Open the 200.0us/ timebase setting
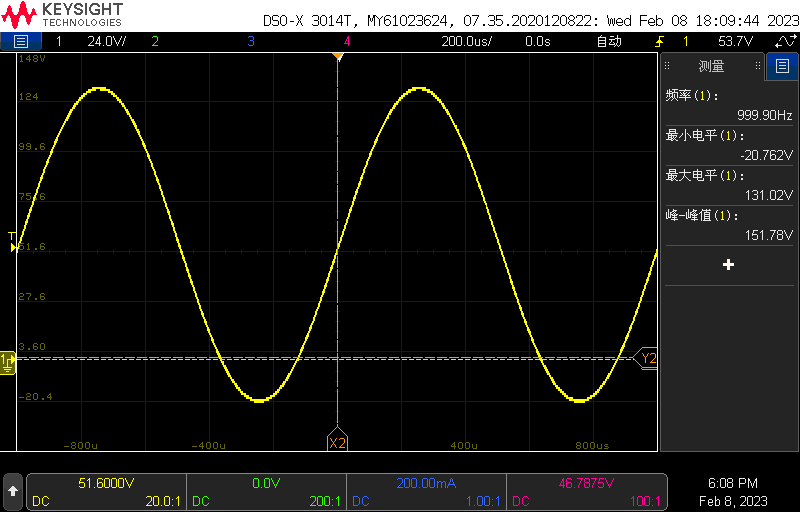This screenshot has height=512, width=800. coord(466,41)
